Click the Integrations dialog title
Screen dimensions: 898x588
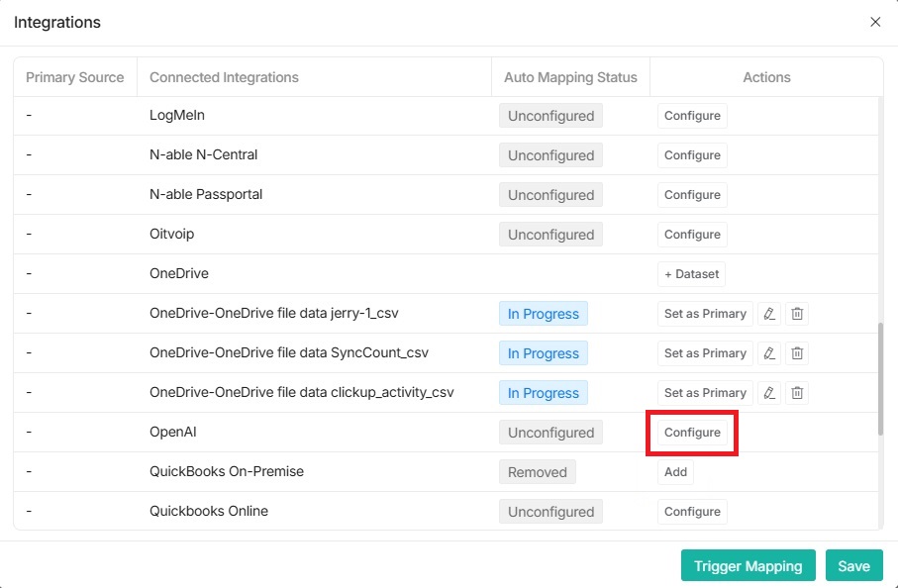[x=57, y=23]
